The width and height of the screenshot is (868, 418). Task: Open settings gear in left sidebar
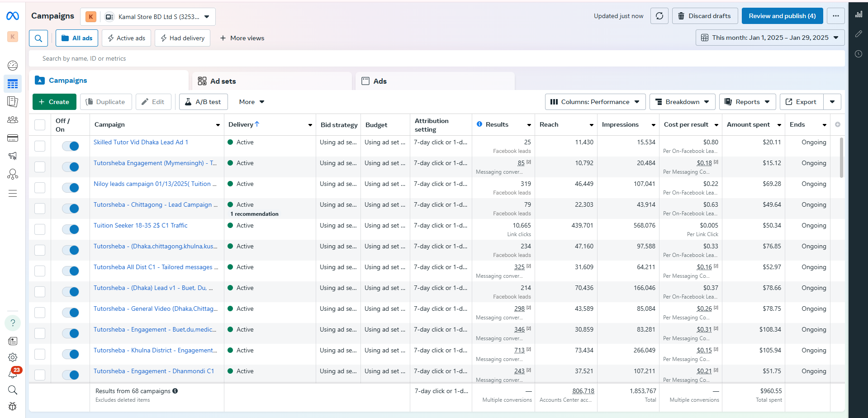[13, 357]
